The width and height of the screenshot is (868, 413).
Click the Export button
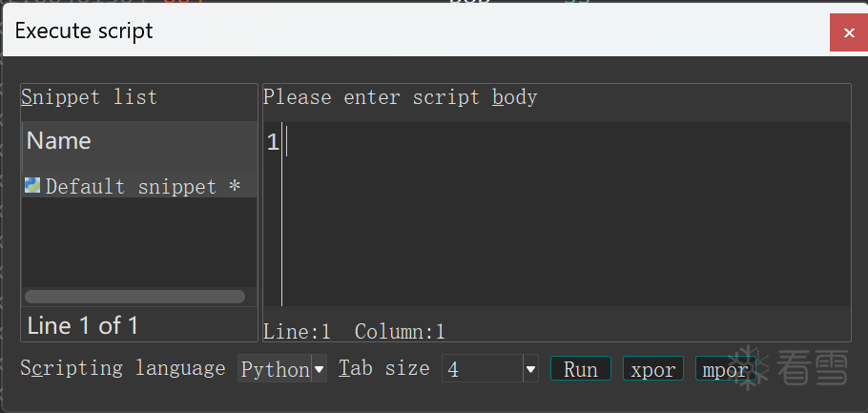[x=653, y=369]
